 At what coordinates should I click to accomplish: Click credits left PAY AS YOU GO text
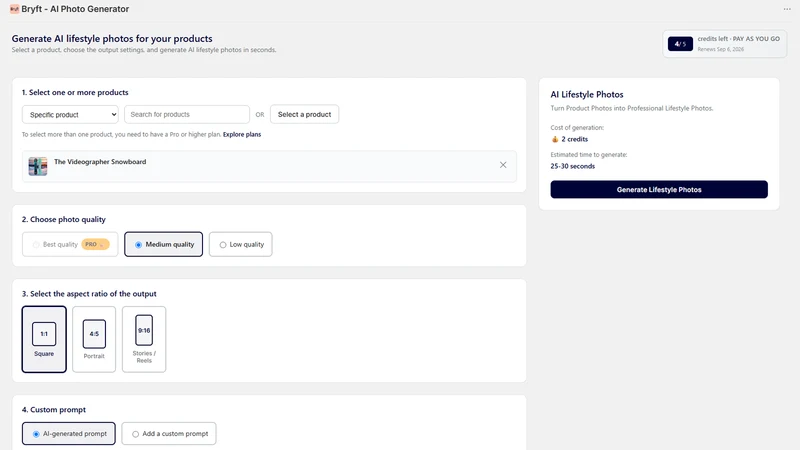coord(738,39)
